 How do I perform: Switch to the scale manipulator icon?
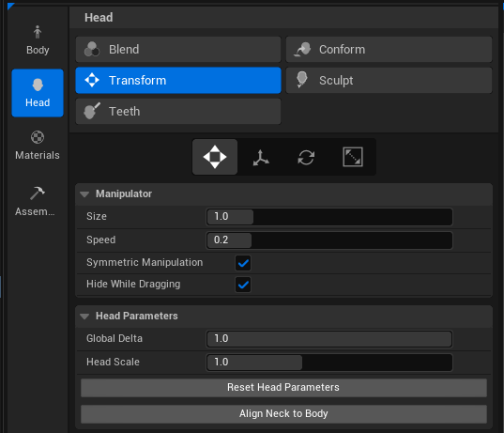click(x=353, y=157)
